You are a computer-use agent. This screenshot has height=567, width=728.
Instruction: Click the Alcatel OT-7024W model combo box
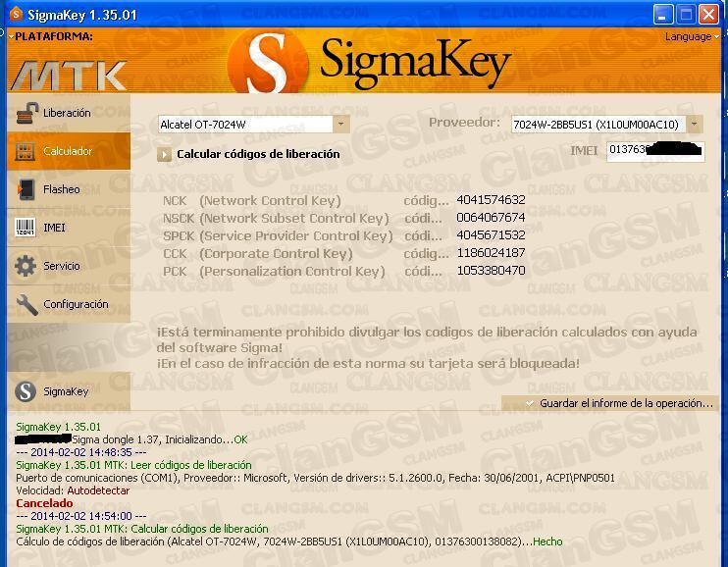click(x=253, y=125)
